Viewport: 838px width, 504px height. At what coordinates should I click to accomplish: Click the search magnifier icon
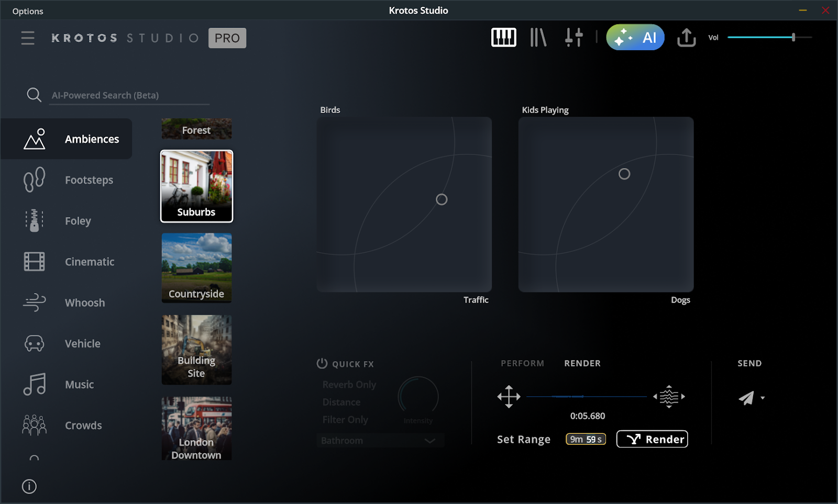34,95
